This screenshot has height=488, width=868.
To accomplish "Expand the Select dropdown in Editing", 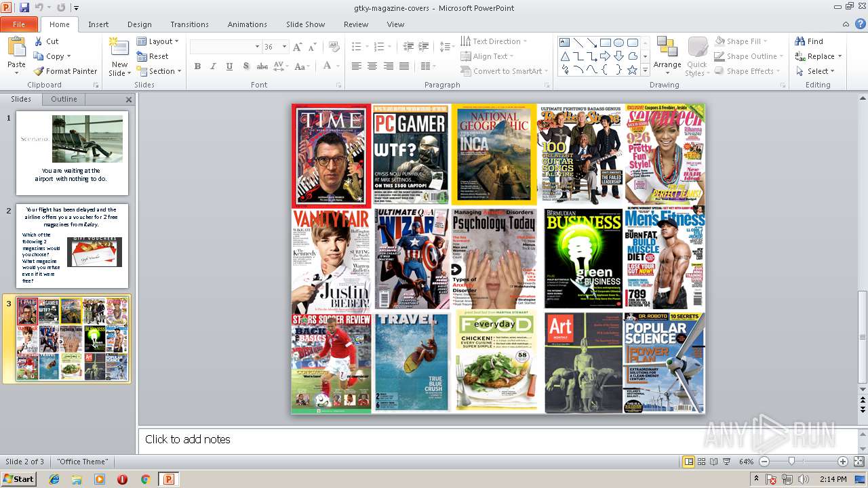I will pyautogui.click(x=815, y=71).
